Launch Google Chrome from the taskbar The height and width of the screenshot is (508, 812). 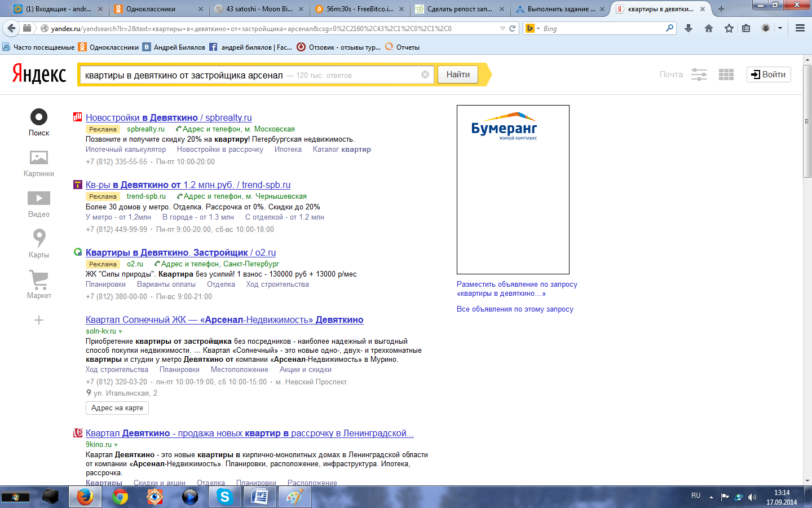point(120,497)
